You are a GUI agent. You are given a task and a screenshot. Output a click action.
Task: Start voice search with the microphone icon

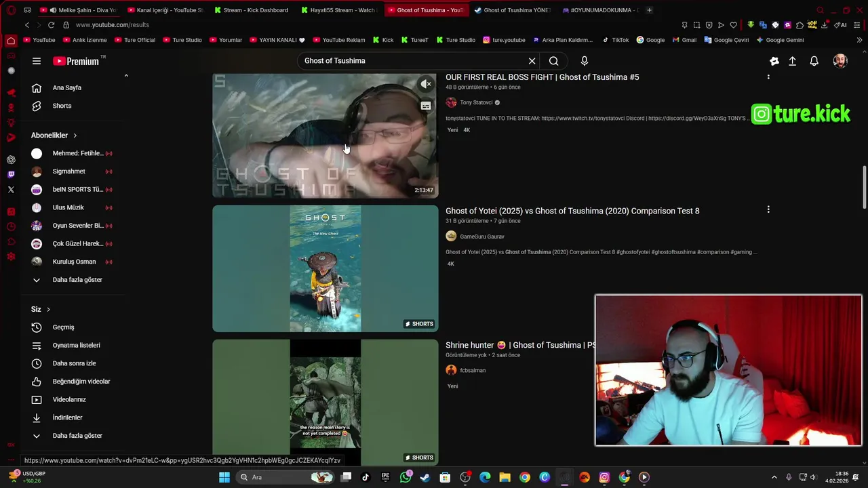click(x=585, y=61)
